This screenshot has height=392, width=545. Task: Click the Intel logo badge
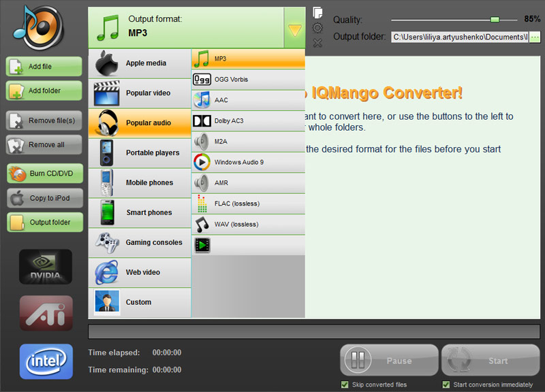(46, 361)
